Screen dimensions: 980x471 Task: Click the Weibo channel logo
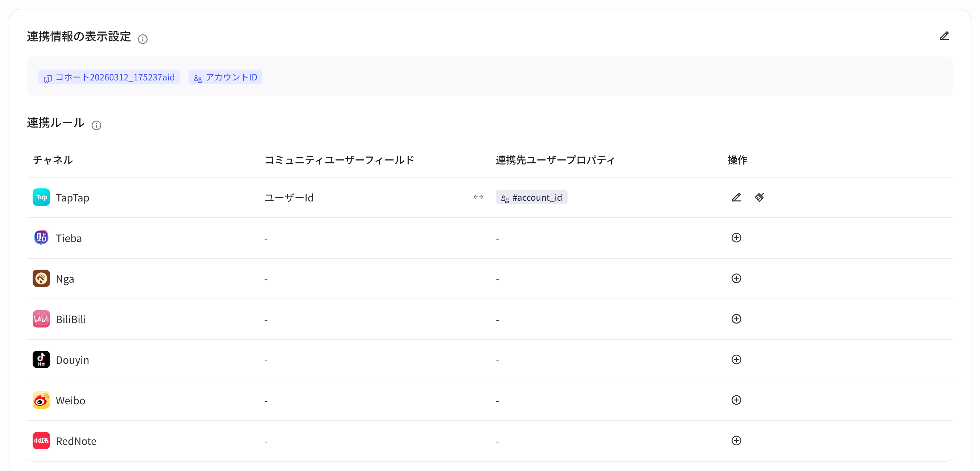tap(41, 400)
